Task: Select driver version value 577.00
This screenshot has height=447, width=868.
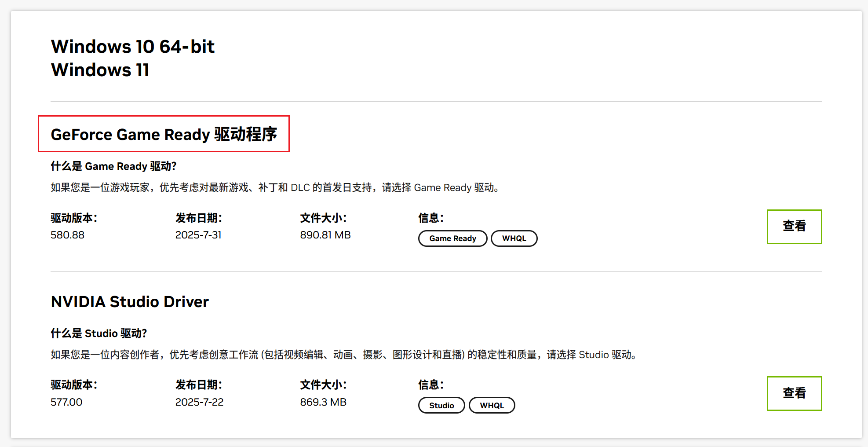Action: 66,402
